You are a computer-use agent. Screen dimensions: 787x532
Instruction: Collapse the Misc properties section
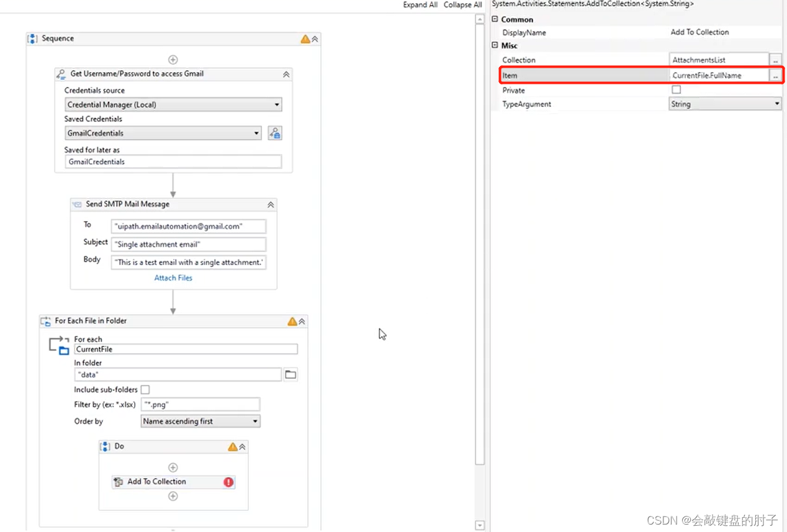[x=495, y=45]
